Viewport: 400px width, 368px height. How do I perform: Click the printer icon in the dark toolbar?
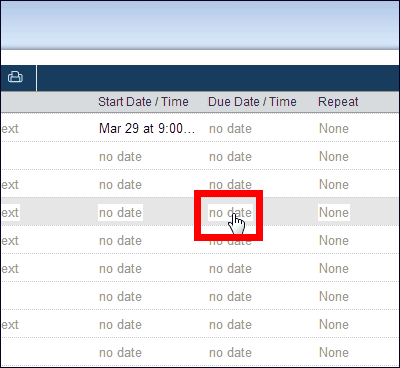coord(15,77)
